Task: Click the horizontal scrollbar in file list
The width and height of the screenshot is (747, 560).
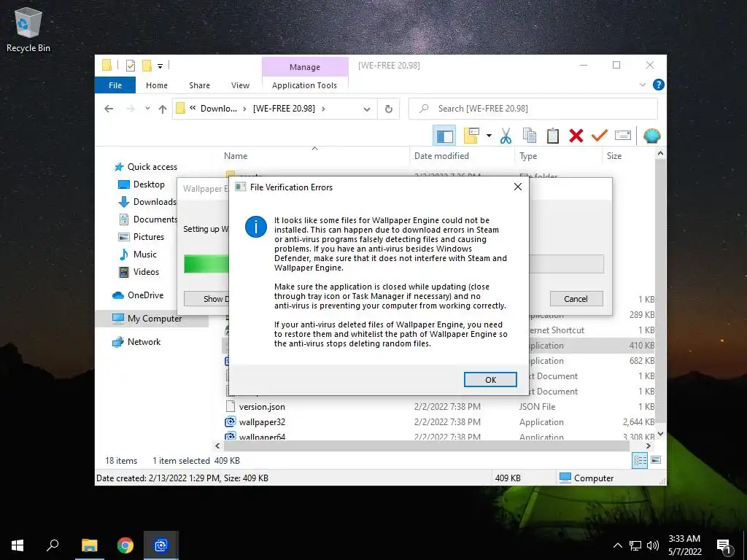Action: pos(426,446)
